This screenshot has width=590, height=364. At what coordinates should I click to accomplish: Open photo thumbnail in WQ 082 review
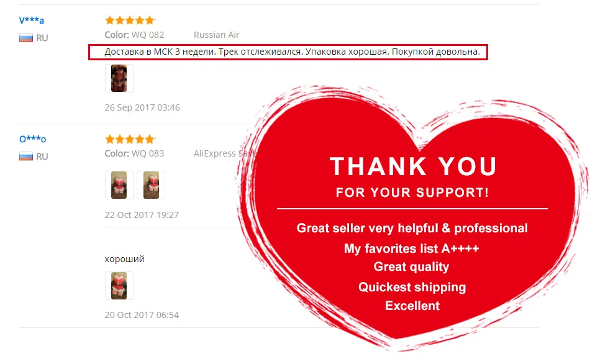click(119, 78)
